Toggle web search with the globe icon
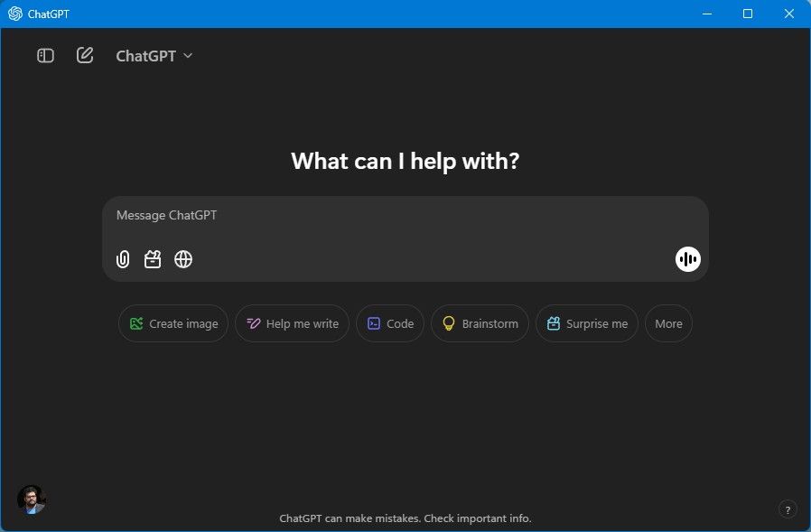Image resolution: width=811 pixels, height=532 pixels. point(183,259)
